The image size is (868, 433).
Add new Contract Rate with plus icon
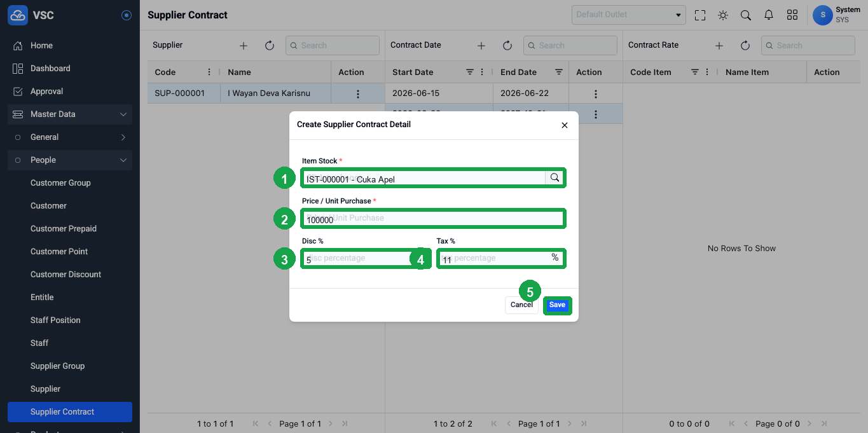[x=719, y=46]
